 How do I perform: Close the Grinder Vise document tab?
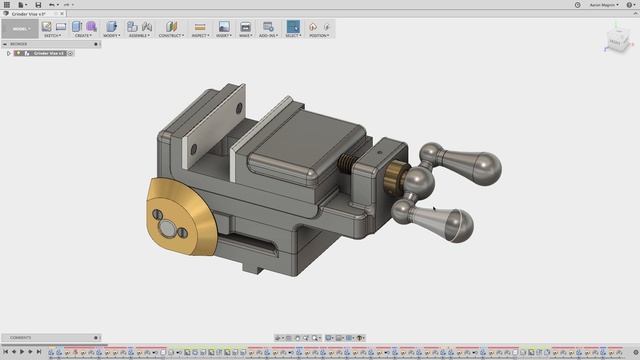pyautogui.click(x=62, y=14)
